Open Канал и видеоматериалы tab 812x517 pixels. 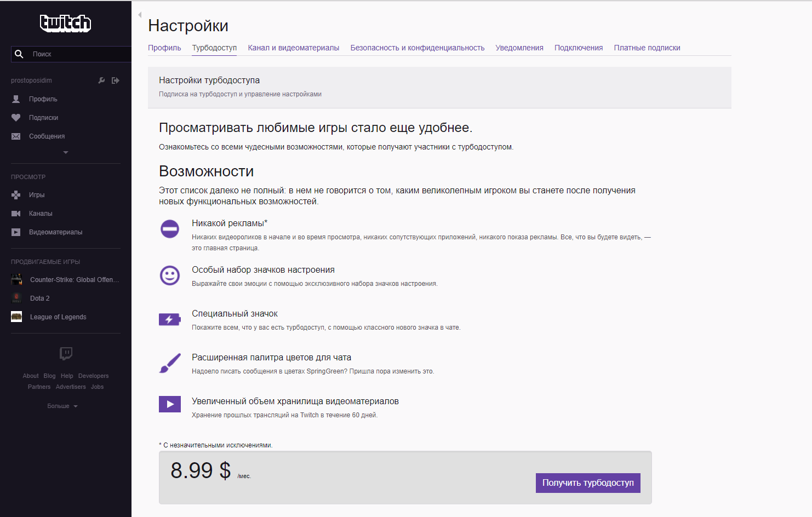point(293,48)
